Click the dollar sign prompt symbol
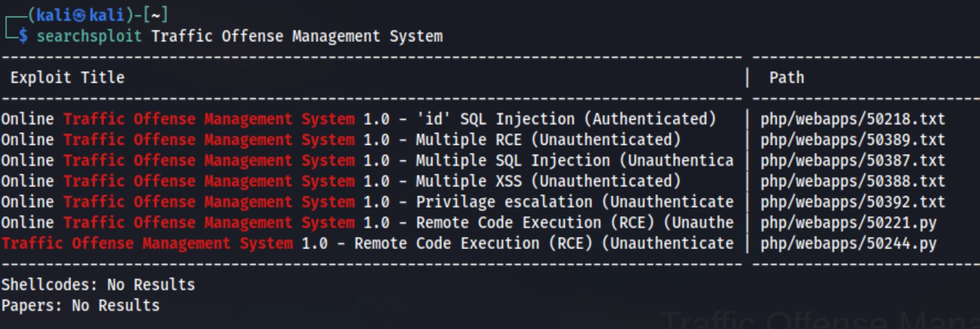 (x=23, y=36)
